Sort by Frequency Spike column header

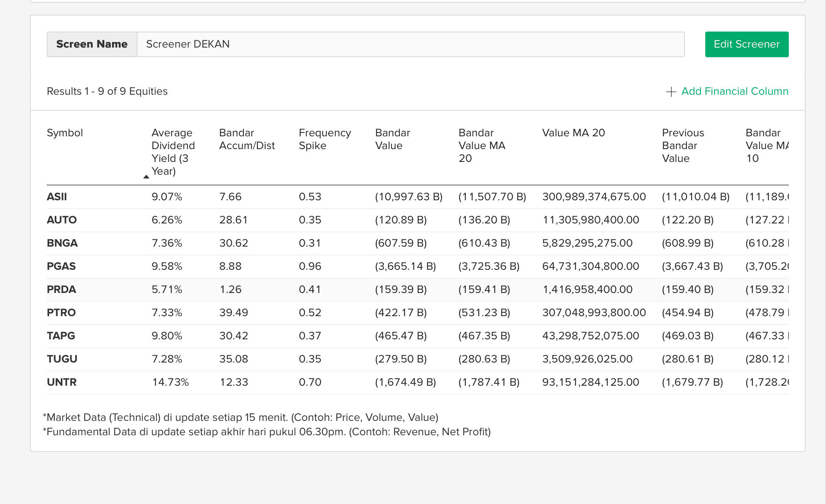coord(325,139)
